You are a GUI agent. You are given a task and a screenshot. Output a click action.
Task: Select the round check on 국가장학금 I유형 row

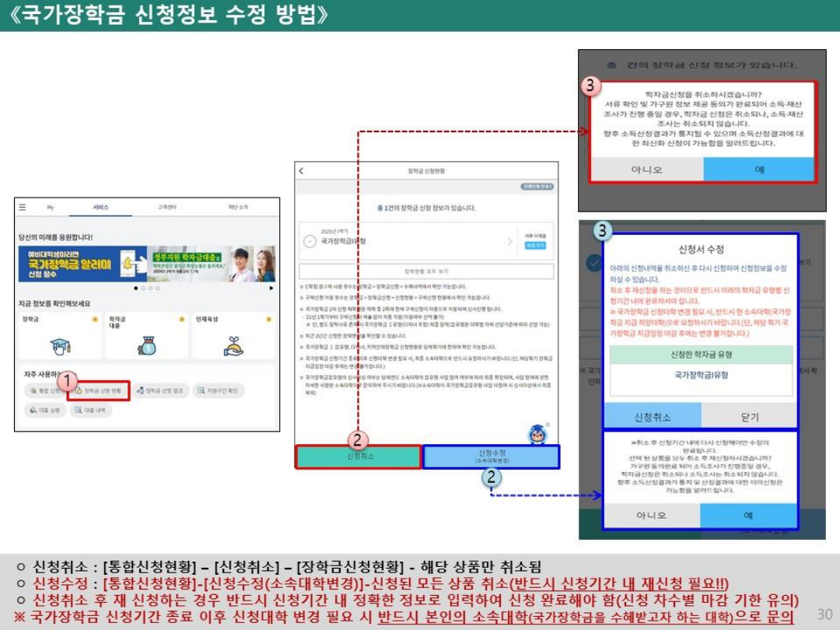(x=310, y=242)
